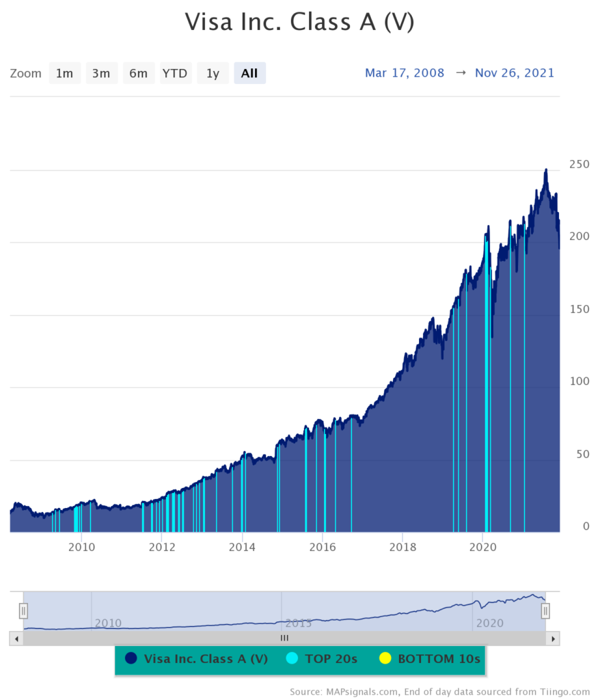Select the 3m zoom range
The height and width of the screenshot is (700, 600).
[x=101, y=73]
